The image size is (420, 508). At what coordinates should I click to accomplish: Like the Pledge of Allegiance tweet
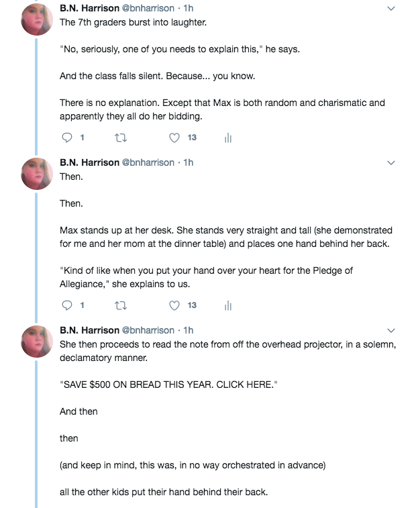[x=175, y=305]
